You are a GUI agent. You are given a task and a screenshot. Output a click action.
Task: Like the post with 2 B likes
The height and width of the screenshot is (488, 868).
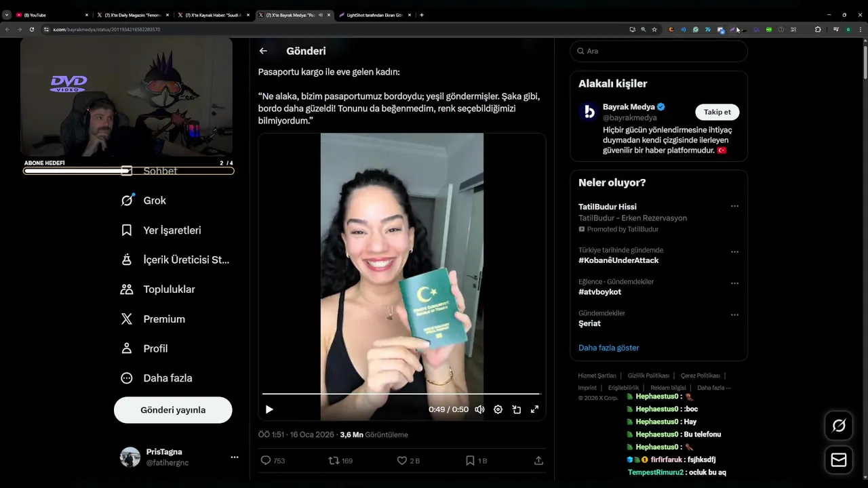coord(408,460)
